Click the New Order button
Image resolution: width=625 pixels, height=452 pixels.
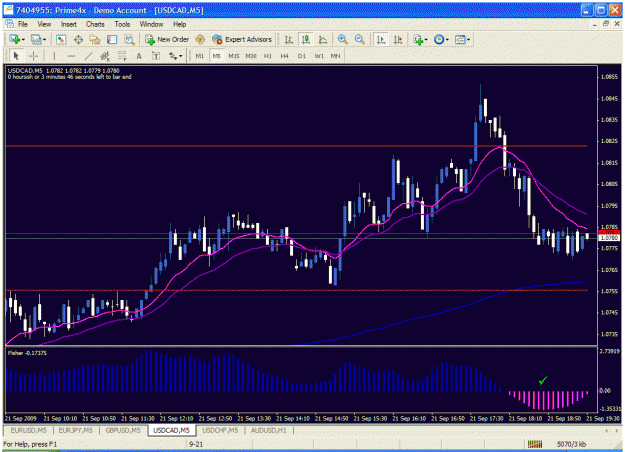167,39
